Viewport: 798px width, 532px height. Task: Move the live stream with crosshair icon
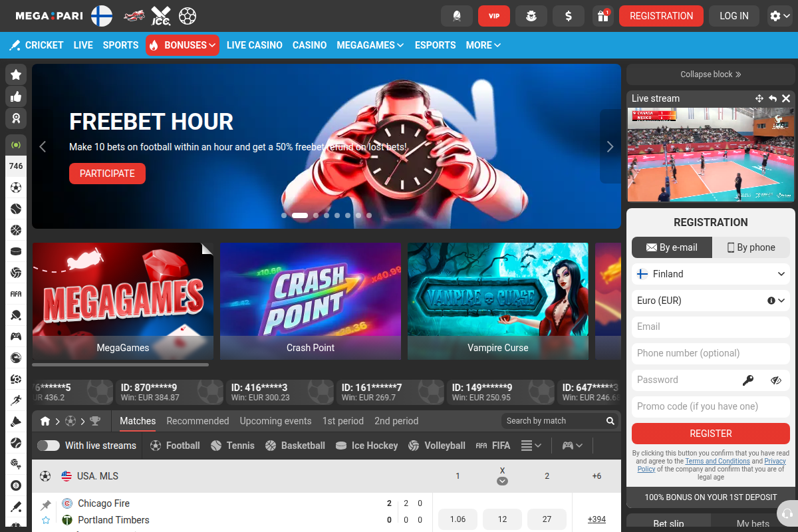click(x=759, y=98)
